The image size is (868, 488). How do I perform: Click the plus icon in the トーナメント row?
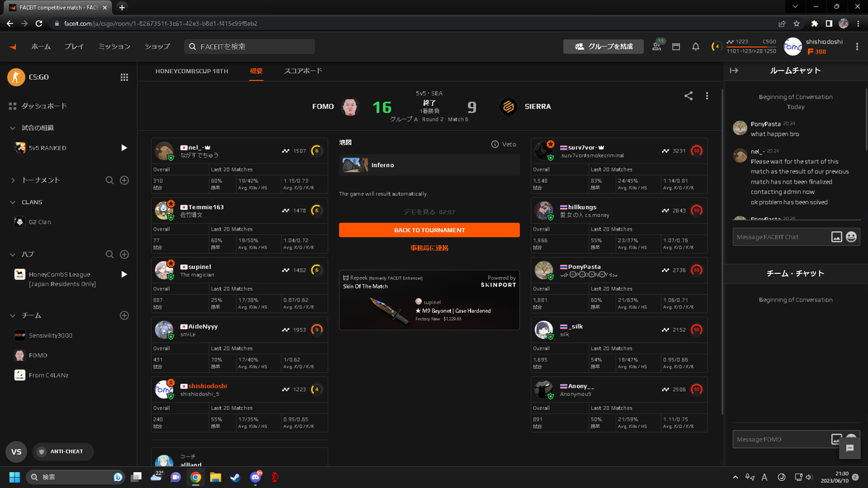point(124,180)
